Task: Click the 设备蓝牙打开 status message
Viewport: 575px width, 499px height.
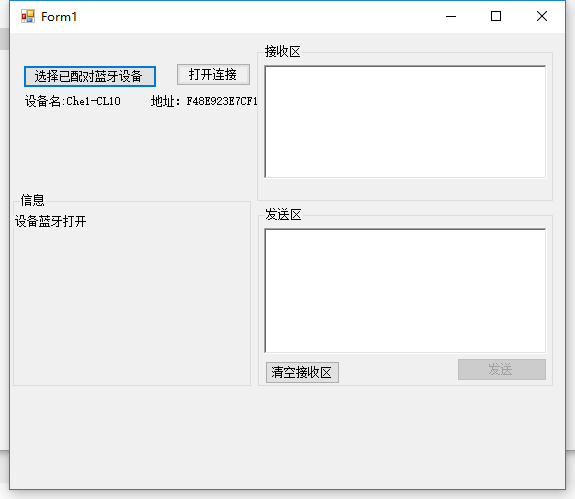Action: coord(51,221)
